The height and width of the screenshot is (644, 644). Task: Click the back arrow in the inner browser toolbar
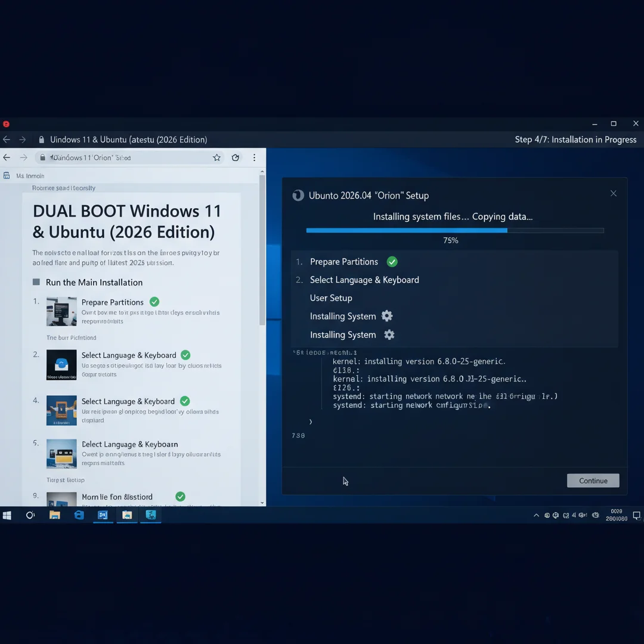pos(7,157)
